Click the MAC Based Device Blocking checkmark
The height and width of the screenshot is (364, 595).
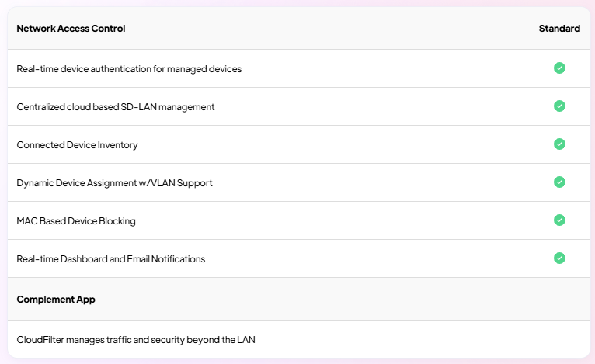tap(559, 220)
